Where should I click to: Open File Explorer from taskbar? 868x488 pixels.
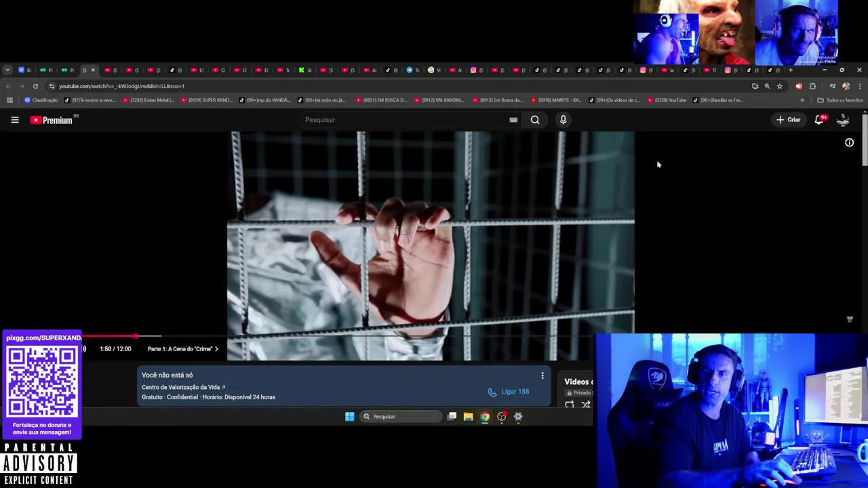[468, 417]
